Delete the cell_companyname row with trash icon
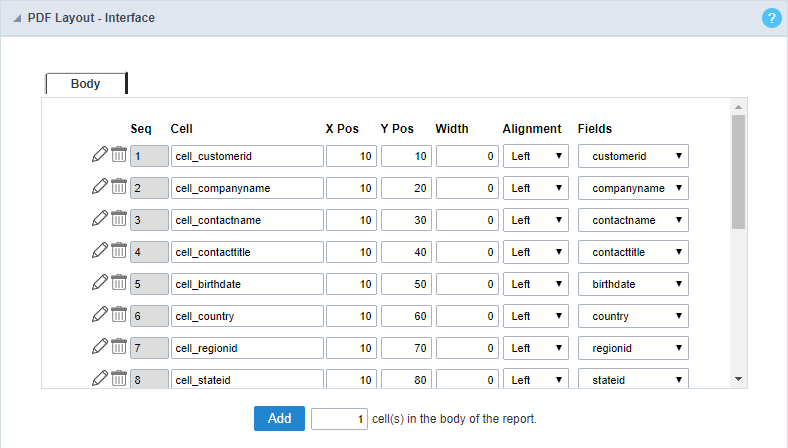This screenshot has height=448, width=788. pos(119,187)
